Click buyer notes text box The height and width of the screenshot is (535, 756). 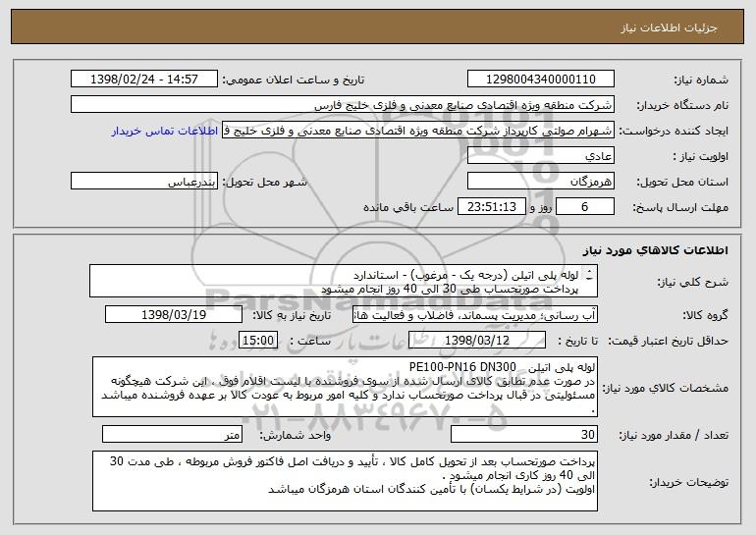(x=345, y=481)
